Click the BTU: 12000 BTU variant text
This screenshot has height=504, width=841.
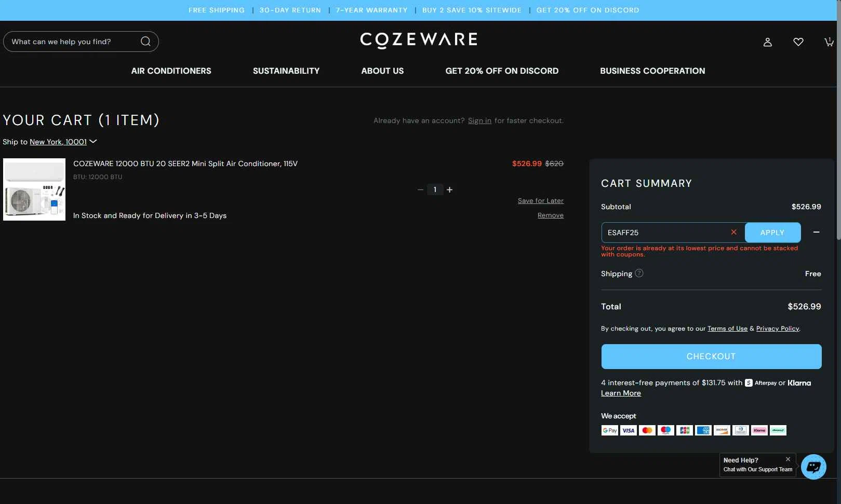point(98,177)
